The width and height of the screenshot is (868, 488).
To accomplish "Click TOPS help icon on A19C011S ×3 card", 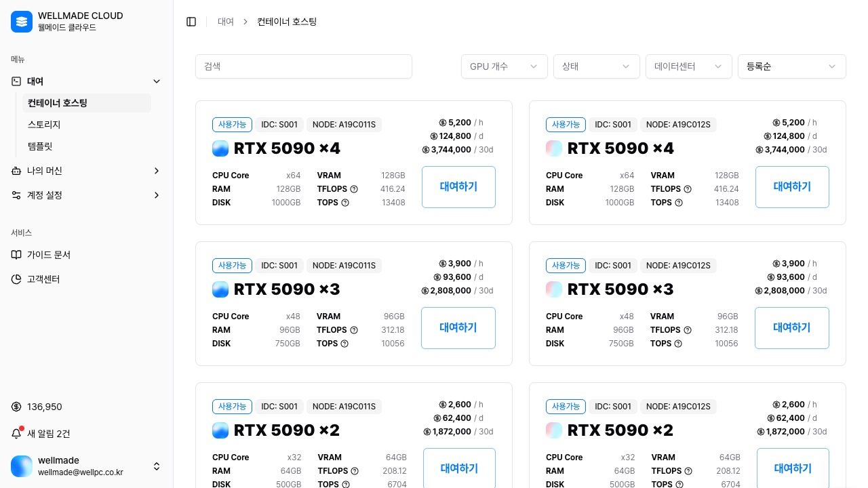I will click(344, 344).
